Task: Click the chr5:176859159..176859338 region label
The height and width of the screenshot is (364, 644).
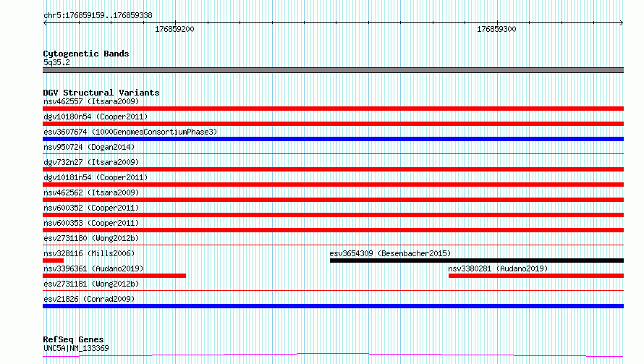Action: [98, 16]
